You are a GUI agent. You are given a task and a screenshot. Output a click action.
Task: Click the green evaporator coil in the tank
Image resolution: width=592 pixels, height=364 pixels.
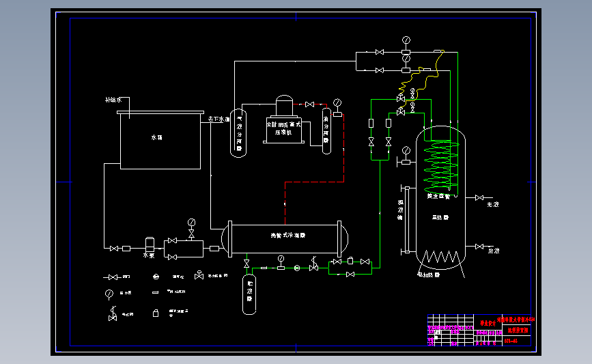(441, 166)
